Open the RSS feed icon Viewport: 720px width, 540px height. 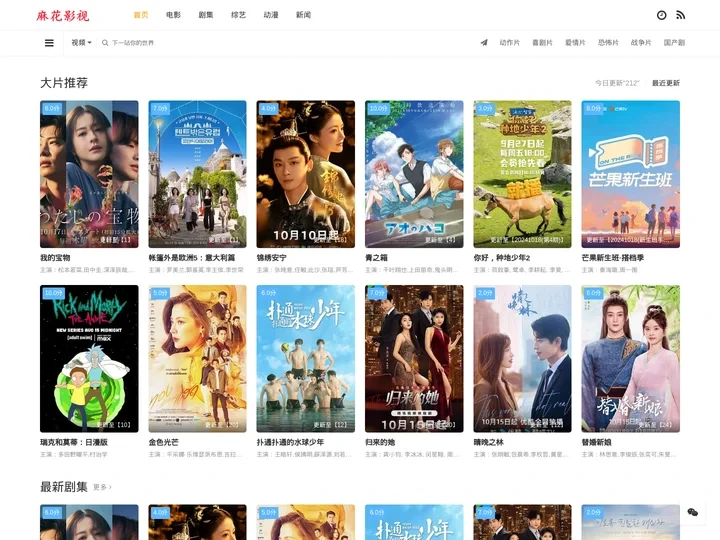(681, 15)
